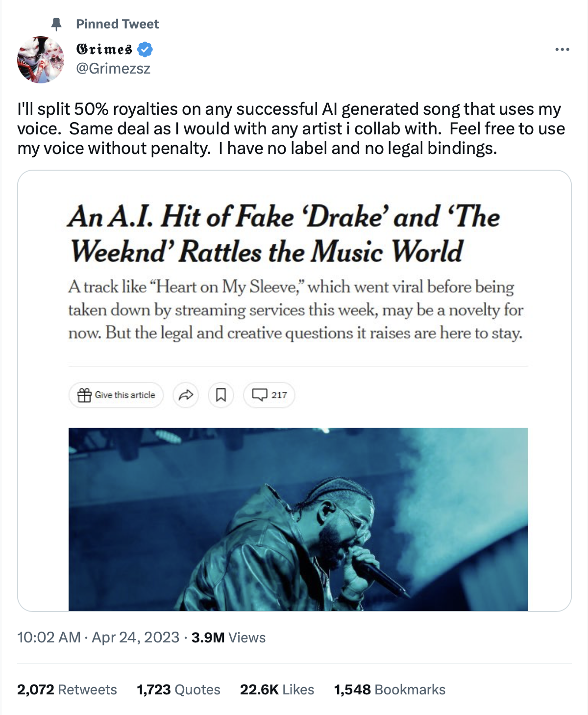Click the comment count of 217
The height and width of the screenshot is (715, 588).
278,395
